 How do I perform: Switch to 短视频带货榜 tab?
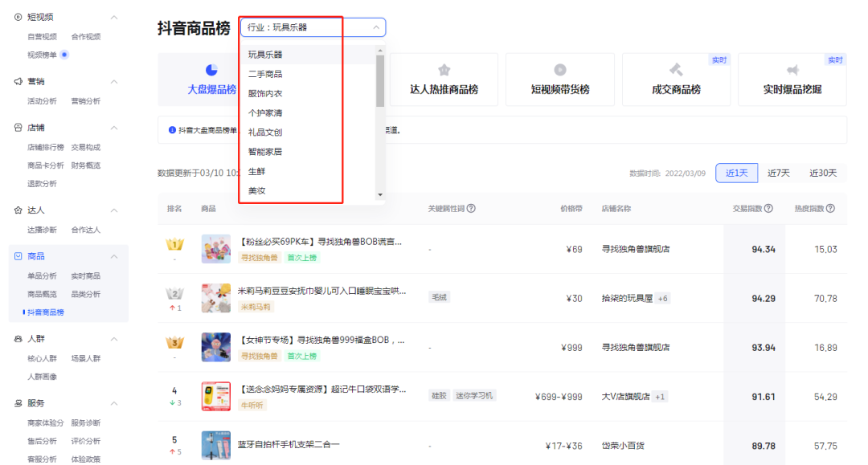point(560,80)
